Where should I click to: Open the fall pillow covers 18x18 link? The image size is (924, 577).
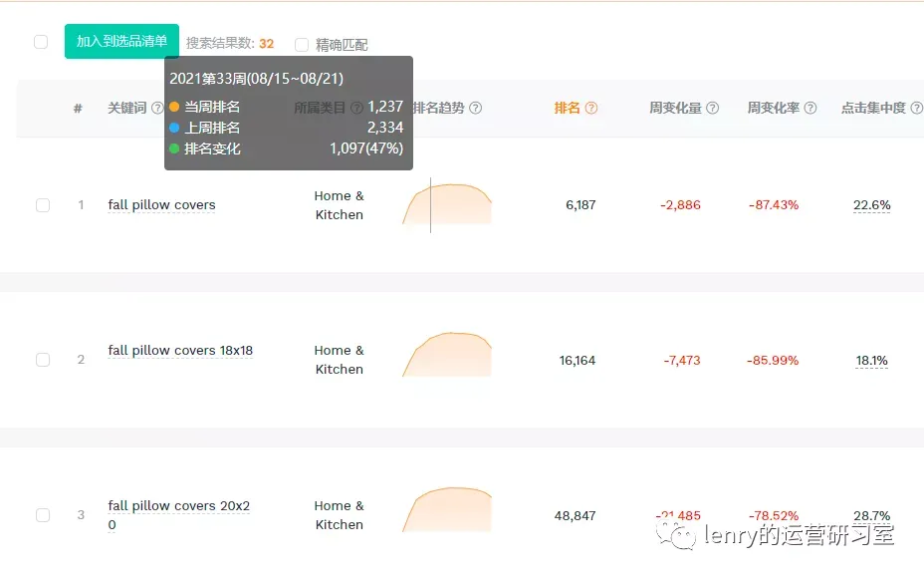180,351
